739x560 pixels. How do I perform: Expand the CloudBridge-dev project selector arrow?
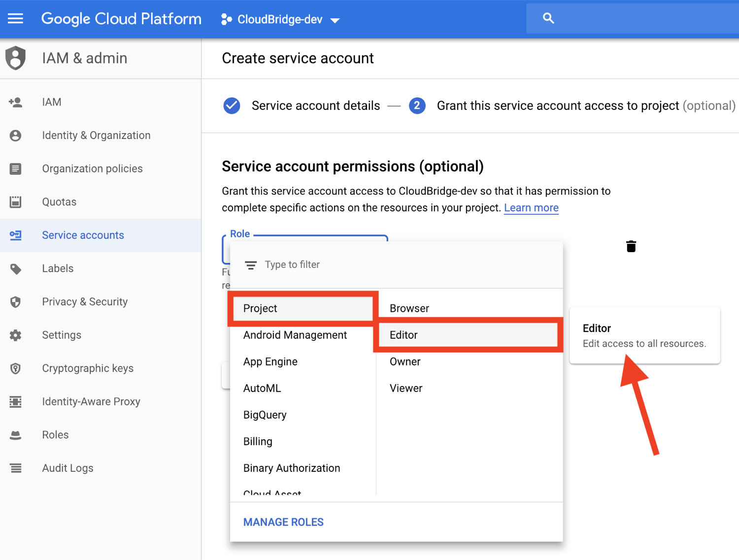[x=335, y=20]
